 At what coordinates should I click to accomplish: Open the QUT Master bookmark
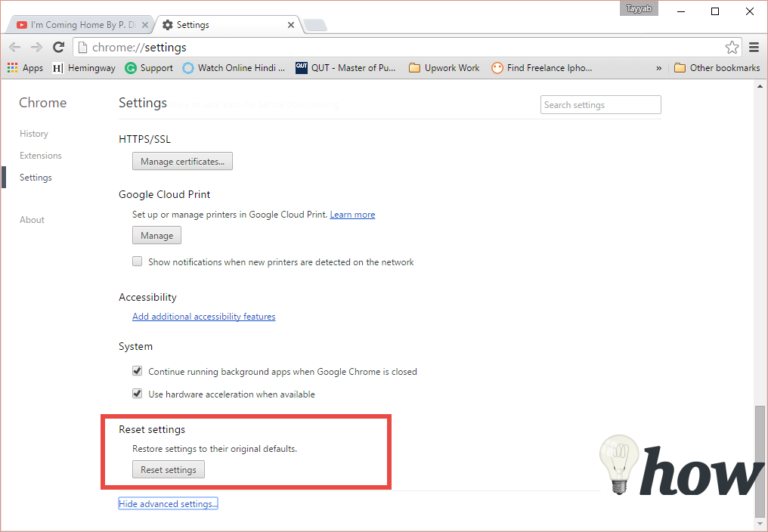click(345, 68)
